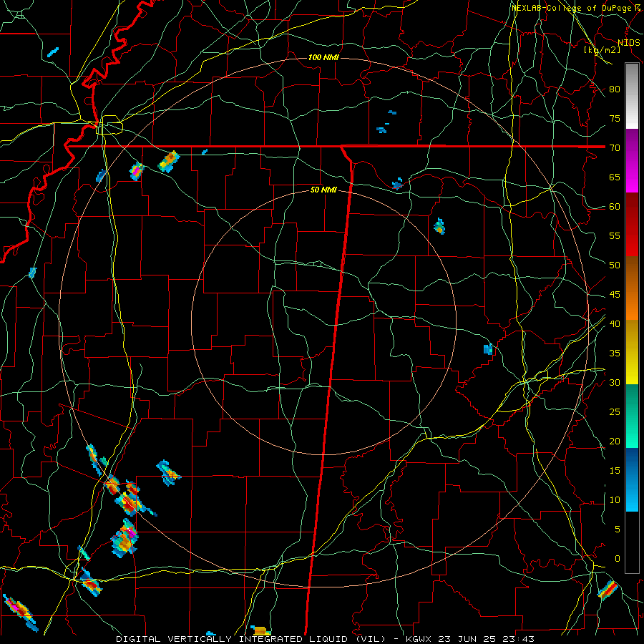
Task: Click the 15 value on the scale
Action: click(615, 471)
